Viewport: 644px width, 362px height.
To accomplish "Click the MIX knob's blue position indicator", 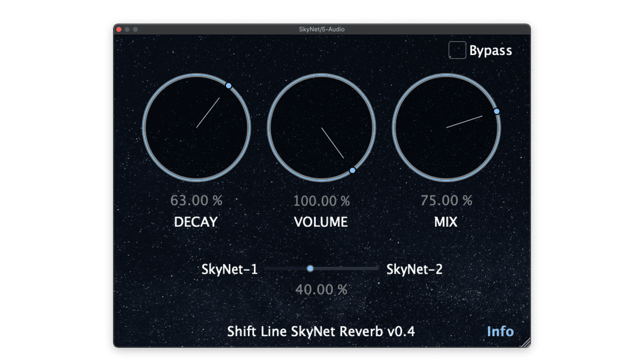I will pyautogui.click(x=497, y=111).
